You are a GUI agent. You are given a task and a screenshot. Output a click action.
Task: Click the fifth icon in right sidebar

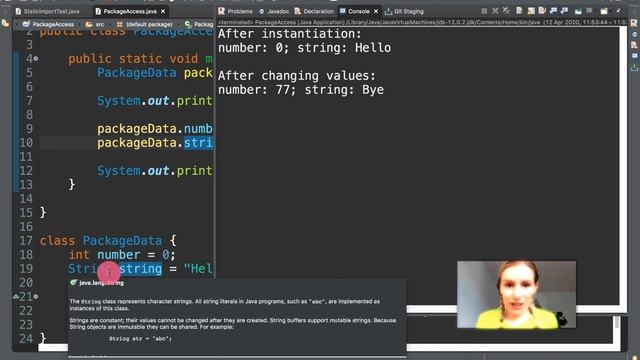click(634, 67)
